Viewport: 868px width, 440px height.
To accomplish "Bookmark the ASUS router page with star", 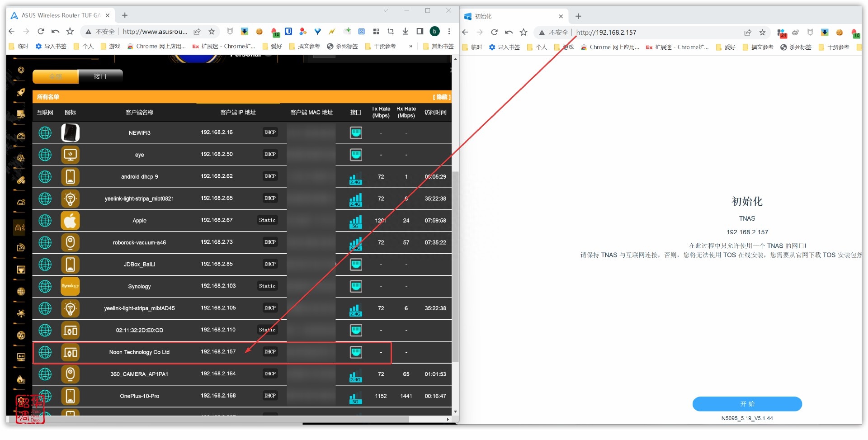I will [211, 31].
